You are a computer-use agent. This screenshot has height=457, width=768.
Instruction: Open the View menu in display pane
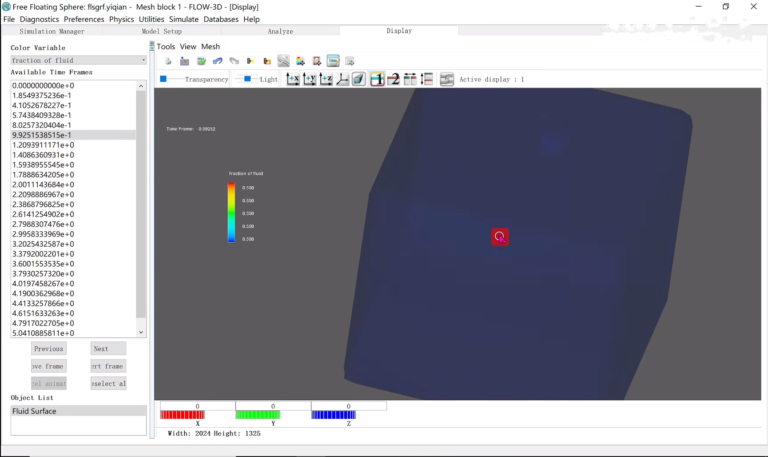(188, 47)
